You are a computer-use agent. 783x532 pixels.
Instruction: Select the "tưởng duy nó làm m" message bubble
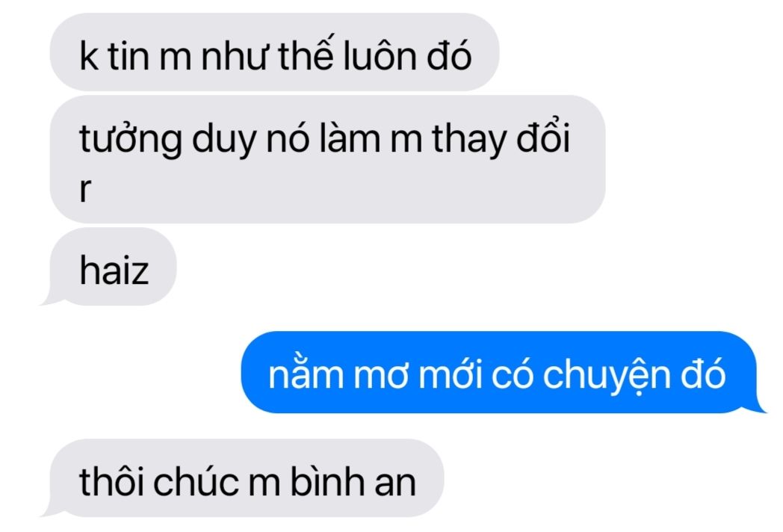[x=327, y=159]
